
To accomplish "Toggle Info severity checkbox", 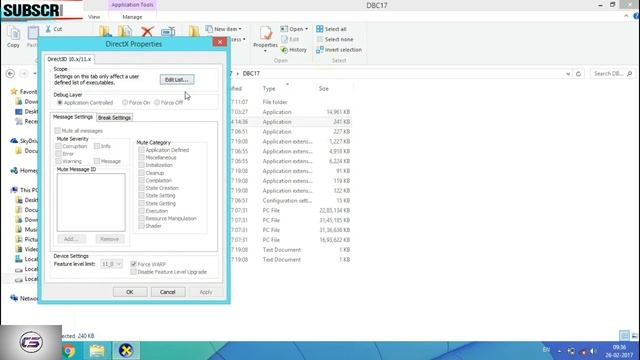I will click(97, 146).
